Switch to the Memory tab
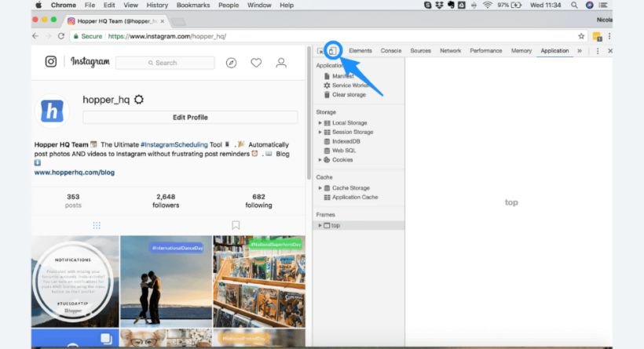 coord(521,51)
